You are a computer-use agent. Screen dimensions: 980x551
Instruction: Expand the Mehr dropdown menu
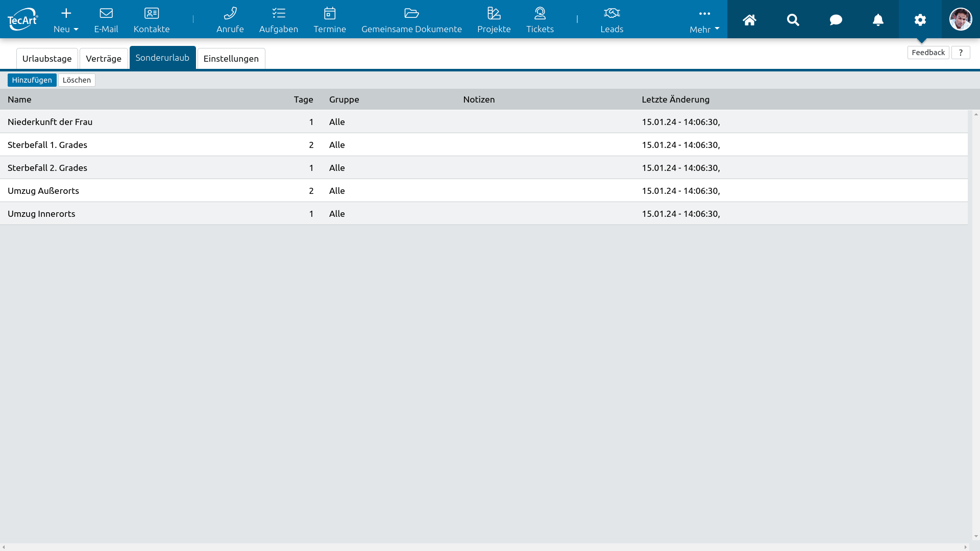point(704,21)
